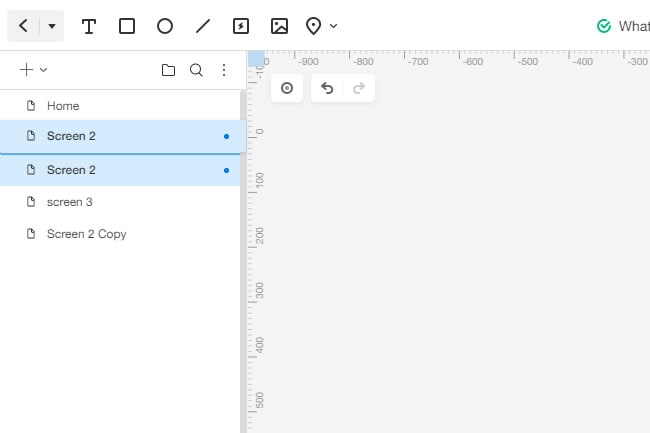Open the dropdown next to back arrow
Viewport: 650px width, 433px height.
click(52, 26)
